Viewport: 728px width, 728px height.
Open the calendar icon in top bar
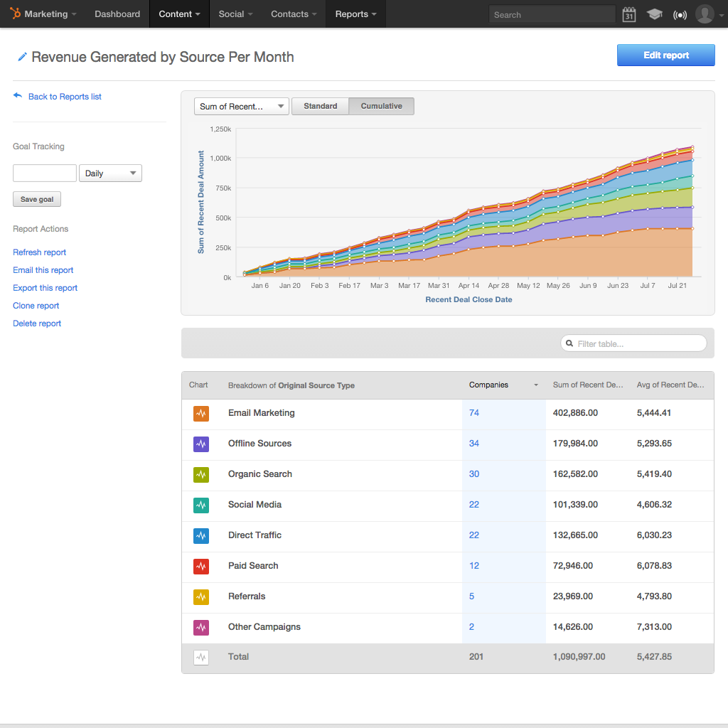click(628, 14)
